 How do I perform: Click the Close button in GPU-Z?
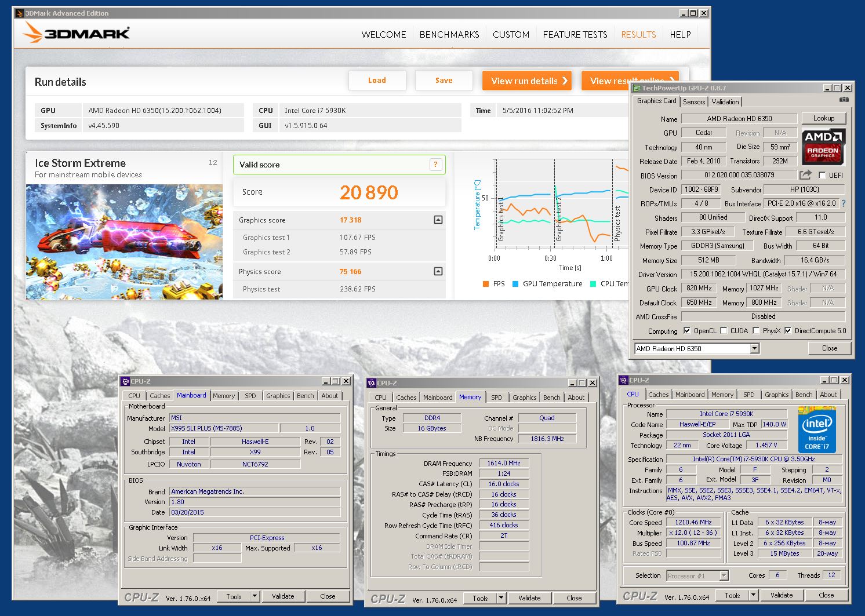[x=830, y=348]
